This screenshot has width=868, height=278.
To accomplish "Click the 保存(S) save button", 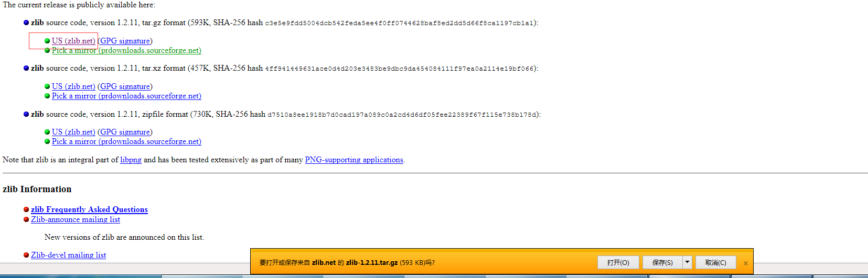I will pos(662,262).
